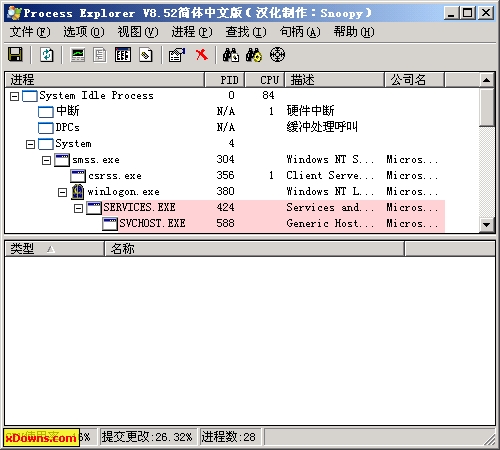Open the Properties toolbar icon
This screenshot has width=500, height=450.
[177, 55]
